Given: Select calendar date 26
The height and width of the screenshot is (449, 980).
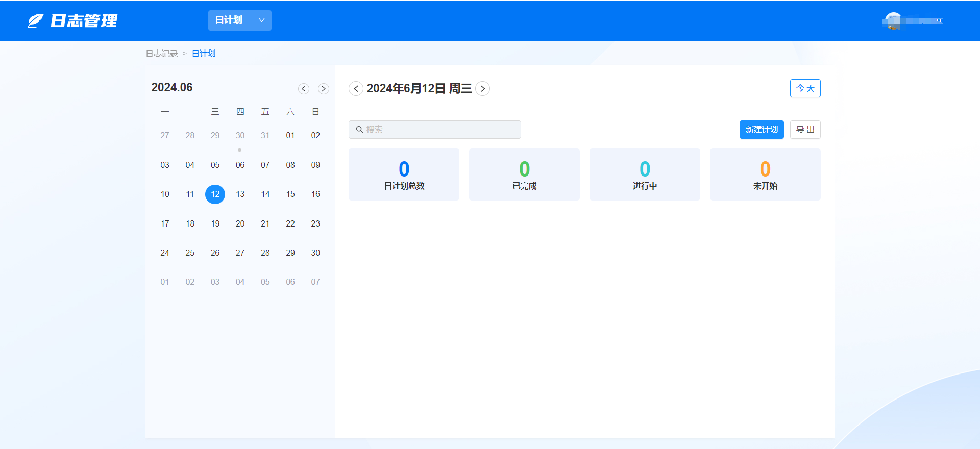Looking at the screenshot, I should click(x=215, y=253).
